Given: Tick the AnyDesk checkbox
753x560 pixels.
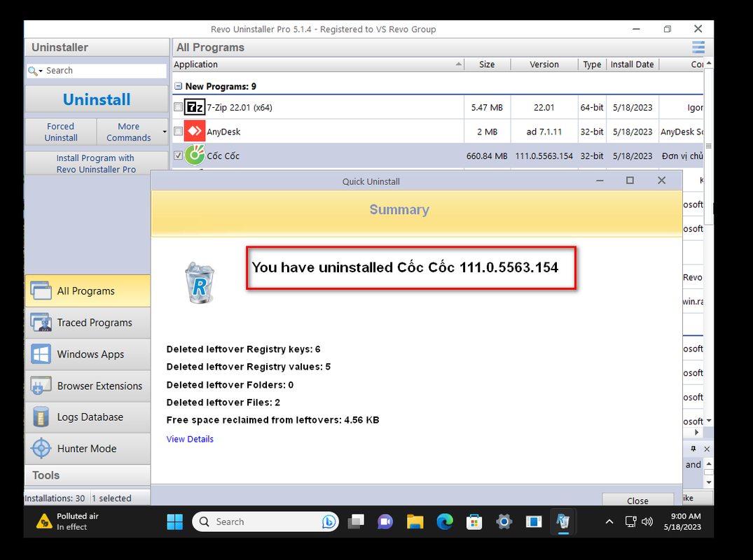Looking at the screenshot, I should 178,131.
